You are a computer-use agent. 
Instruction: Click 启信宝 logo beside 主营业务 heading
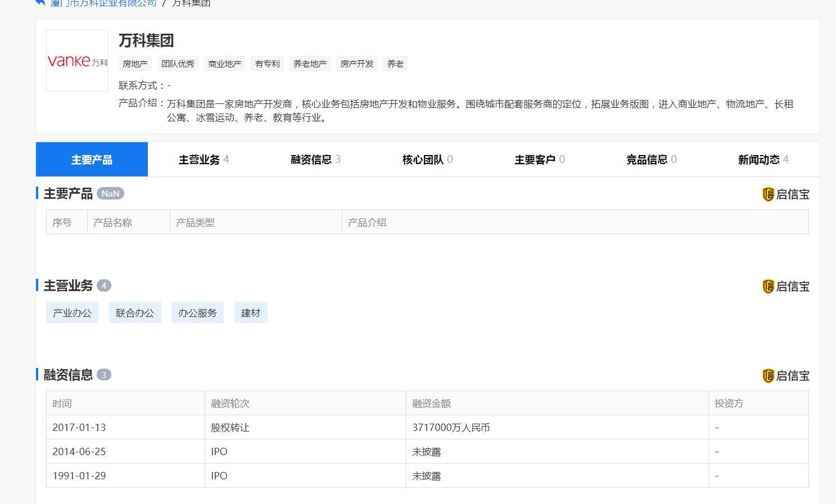point(785,287)
